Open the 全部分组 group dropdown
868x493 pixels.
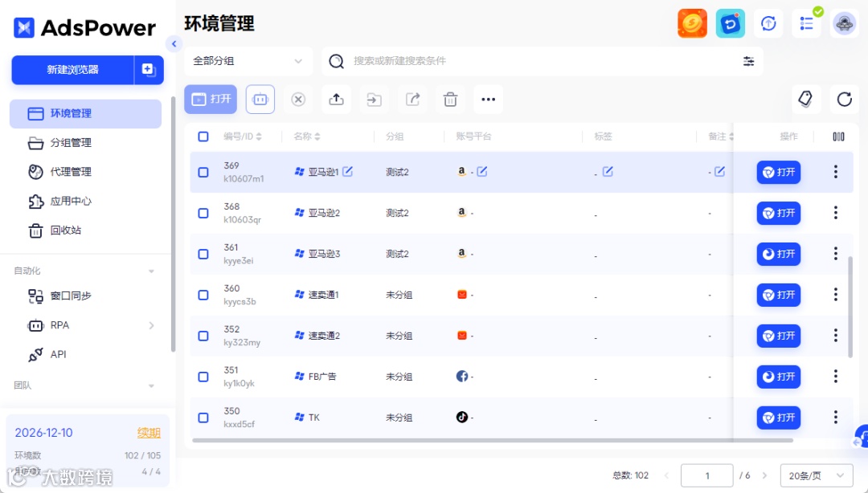(x=248, y=61)
